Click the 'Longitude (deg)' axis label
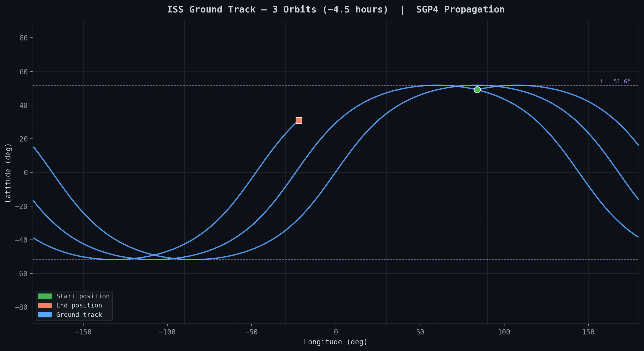Viewport: 644px width, 351px height. 335,342
